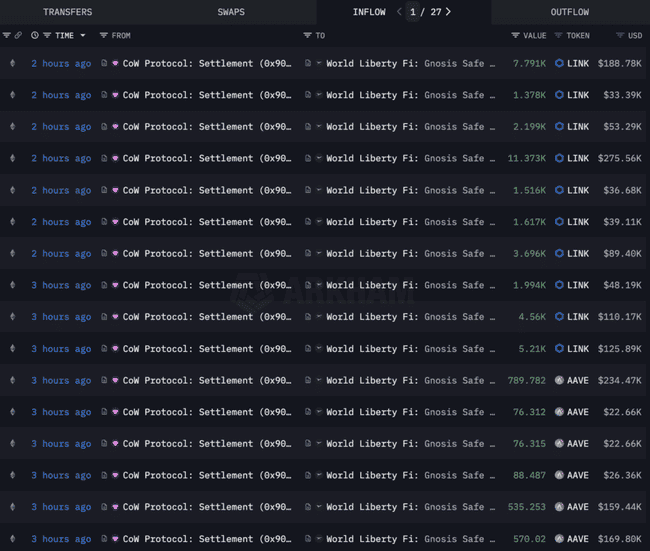Click the link chain icon in header
This screenshot has width=650, height=551.
click(x=18, y=35)
